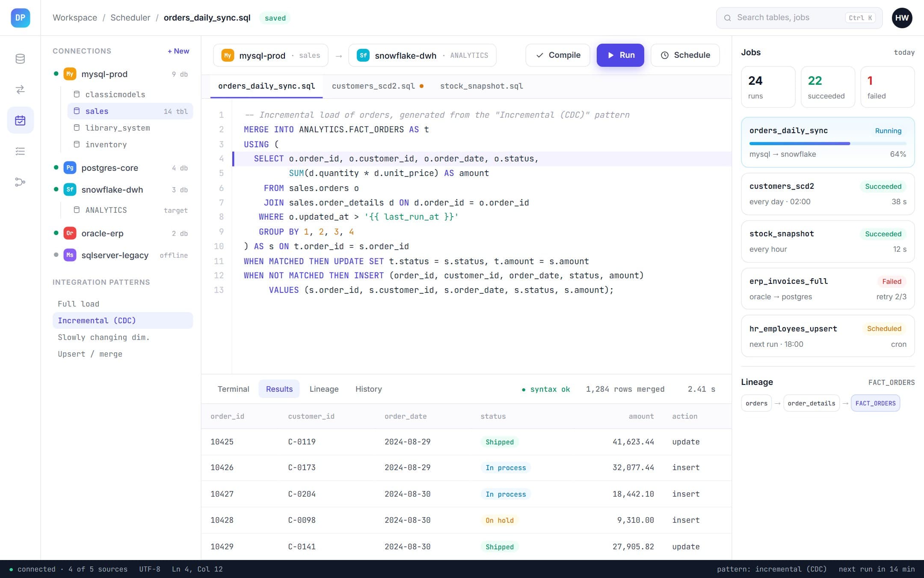This screenshot has height=578, width=924.
Task: Open the task list sidebar icon
Action: coord(20,151)
